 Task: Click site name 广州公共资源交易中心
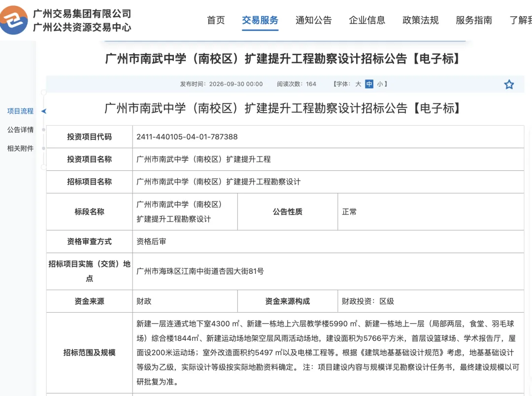point(82,27)
